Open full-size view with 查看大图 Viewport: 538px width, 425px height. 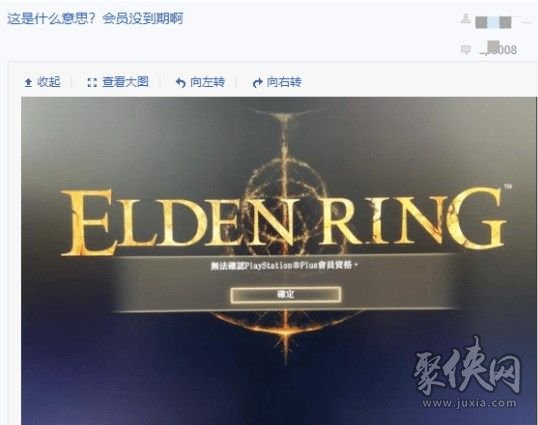point(125,82)
